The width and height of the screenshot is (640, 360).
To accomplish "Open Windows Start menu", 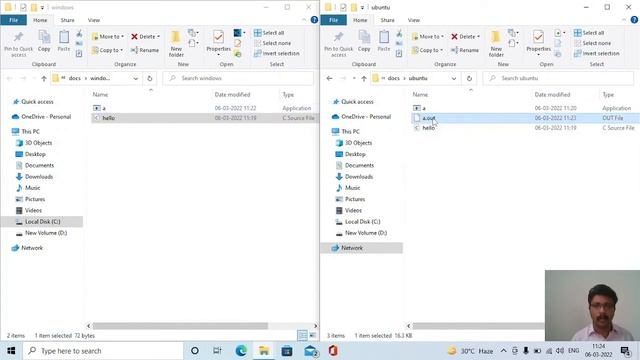I will pyautogui.click(x=11, y=351).
